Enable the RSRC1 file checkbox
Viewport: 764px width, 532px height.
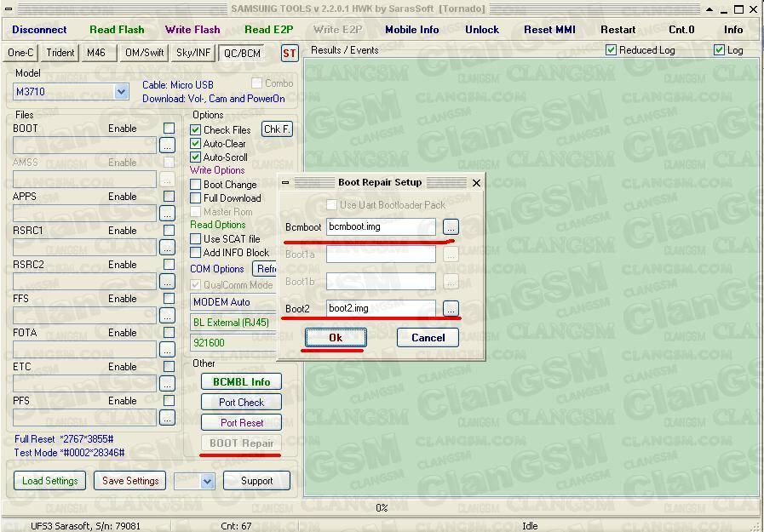tap(169, 230)
